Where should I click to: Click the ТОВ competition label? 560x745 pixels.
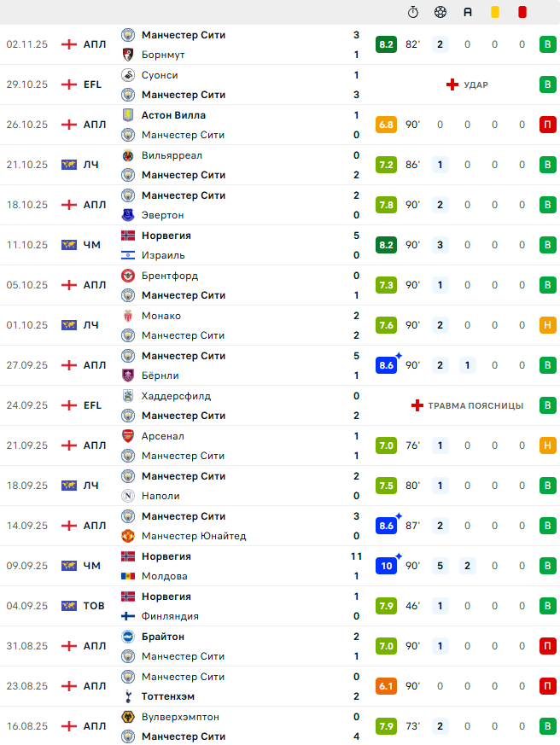click(x=94, y=606)
